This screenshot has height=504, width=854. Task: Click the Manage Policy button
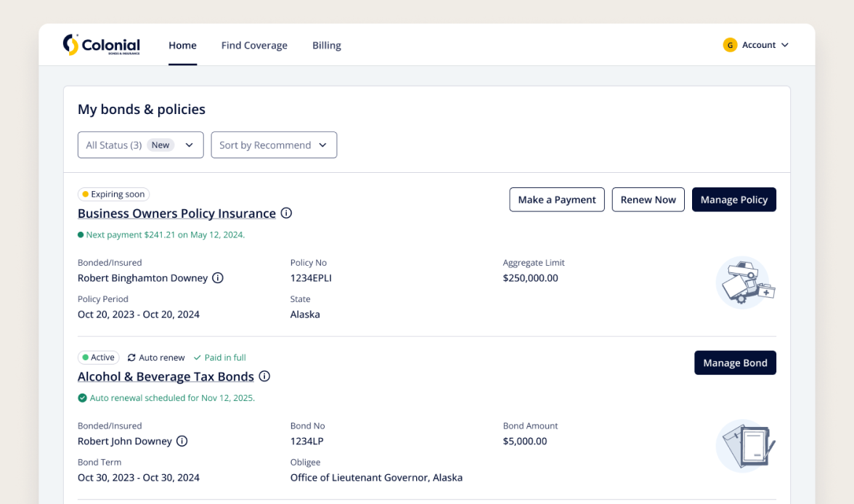(x=733, y=200)
